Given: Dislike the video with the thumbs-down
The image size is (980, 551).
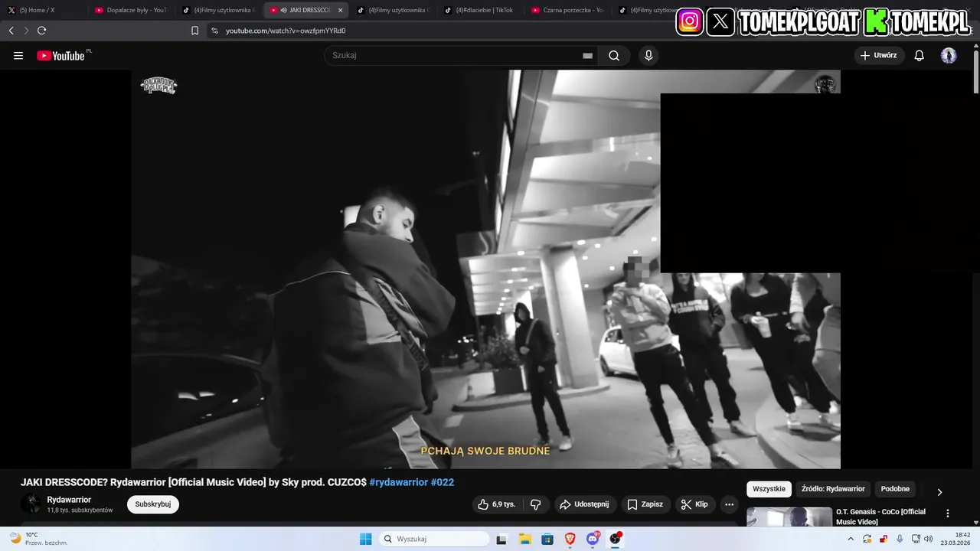Looking at the screenshot, I should pos(536,504).
